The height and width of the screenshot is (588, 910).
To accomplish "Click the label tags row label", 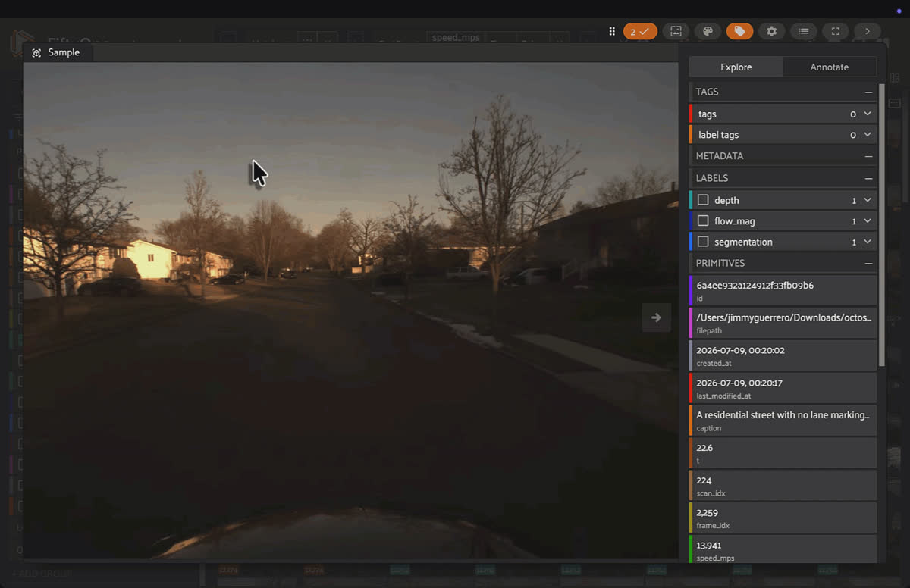I will click(718, 135).
